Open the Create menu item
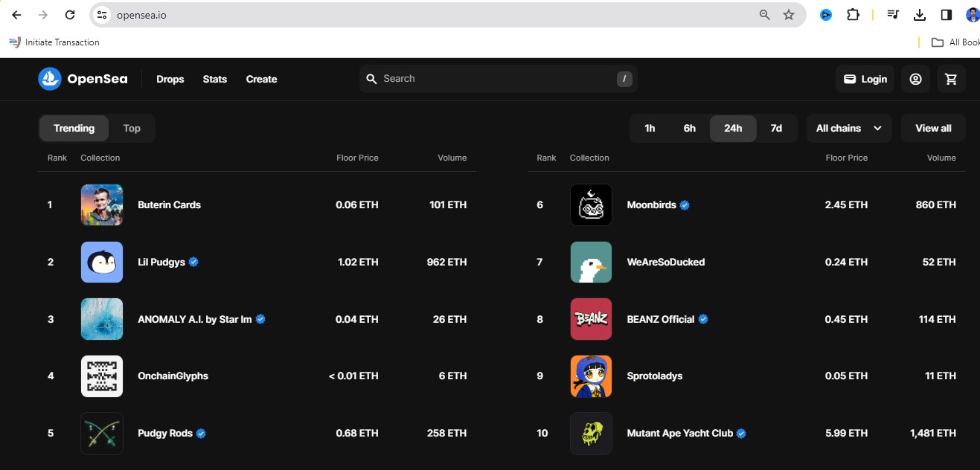 click(x=261, y=79)
